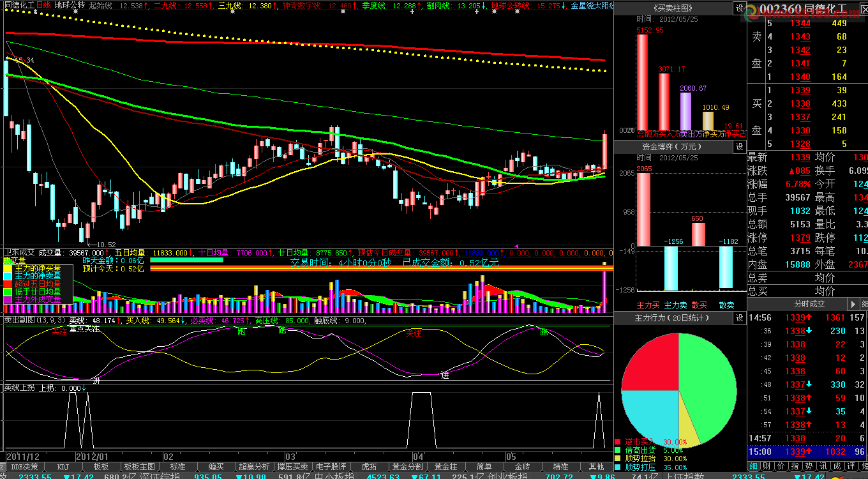868x479 pixels.
Task: Click the magenta 主力外成交量 legend swatch
Action: pos(8,299)
